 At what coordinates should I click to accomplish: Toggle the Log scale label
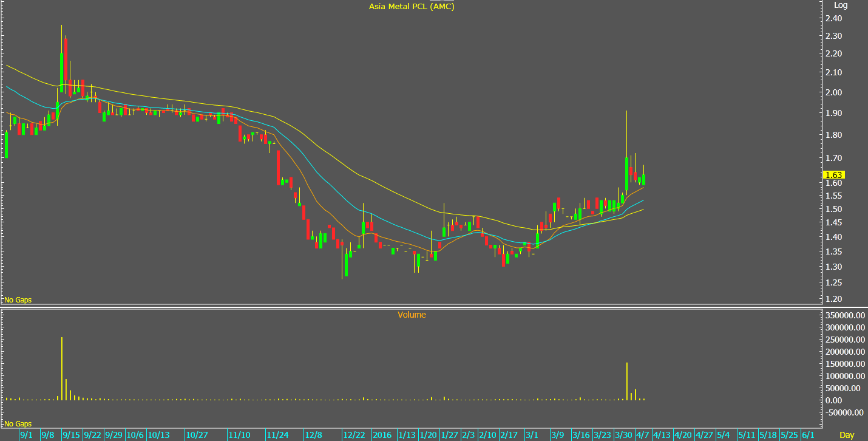point(841,5)
